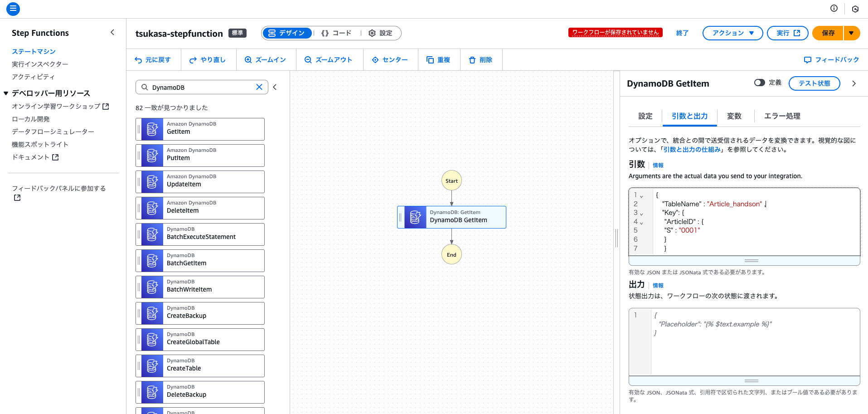868x414 pixels.
Task: Collapse the Step Functions sidebar
Action: (x=112, y=32)
